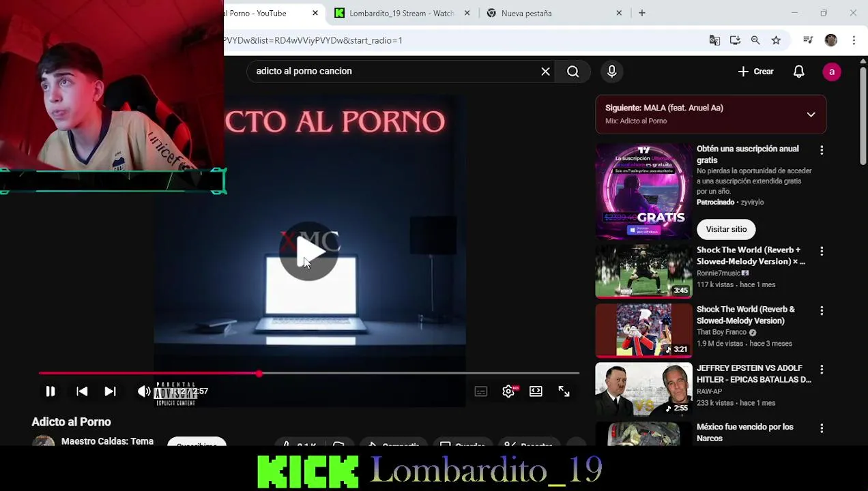The width and height of the screenshot is (868, 491).
Task: Open the Epstein vs Hitler thumbnail
Action: 643,389
